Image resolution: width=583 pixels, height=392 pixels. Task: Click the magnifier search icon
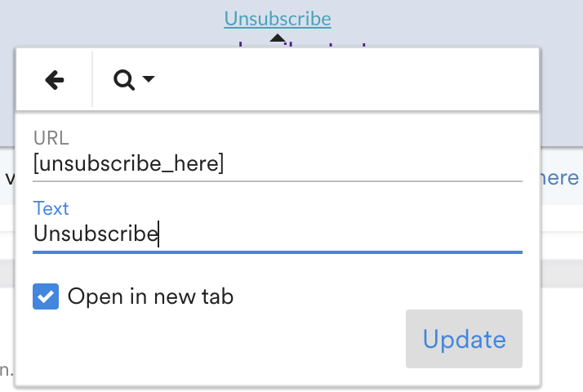pyautogui.click(x=124, y=79)
